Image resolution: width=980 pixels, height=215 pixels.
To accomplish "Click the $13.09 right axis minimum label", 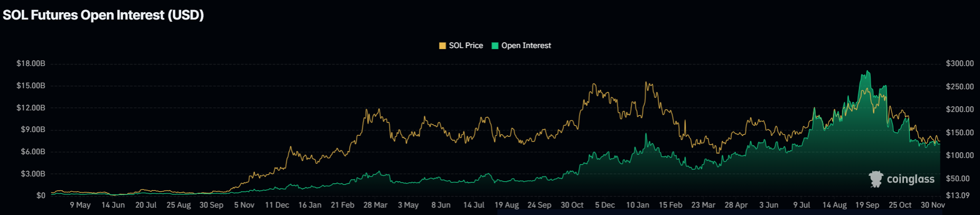I will coord(957,195).
